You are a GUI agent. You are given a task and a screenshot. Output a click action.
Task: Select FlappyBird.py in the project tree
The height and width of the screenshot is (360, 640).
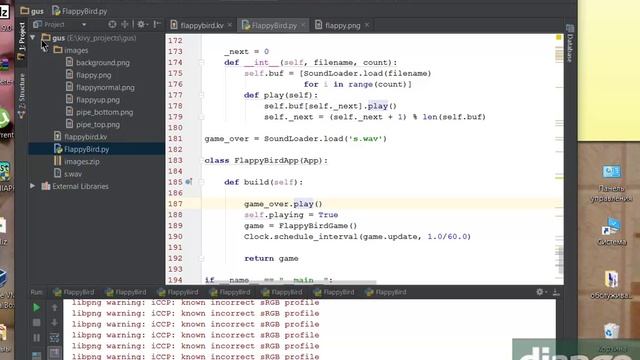click(96, 149)
